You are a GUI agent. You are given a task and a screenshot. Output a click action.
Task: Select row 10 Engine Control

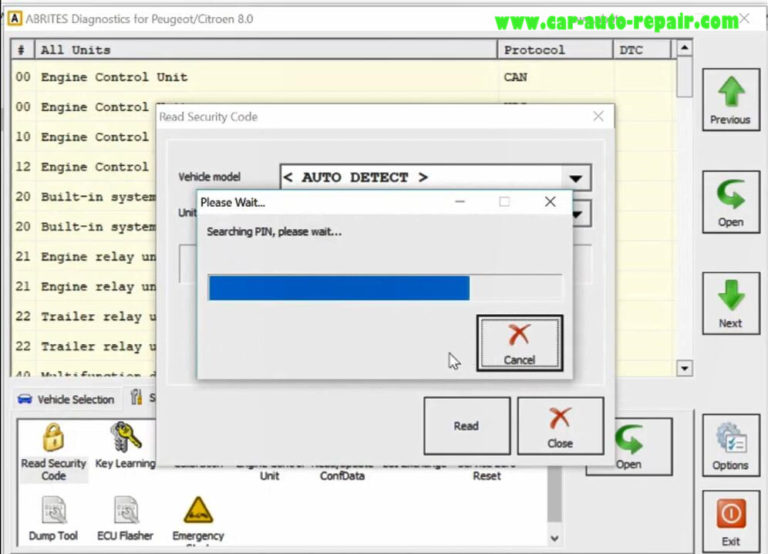(84, 137)
